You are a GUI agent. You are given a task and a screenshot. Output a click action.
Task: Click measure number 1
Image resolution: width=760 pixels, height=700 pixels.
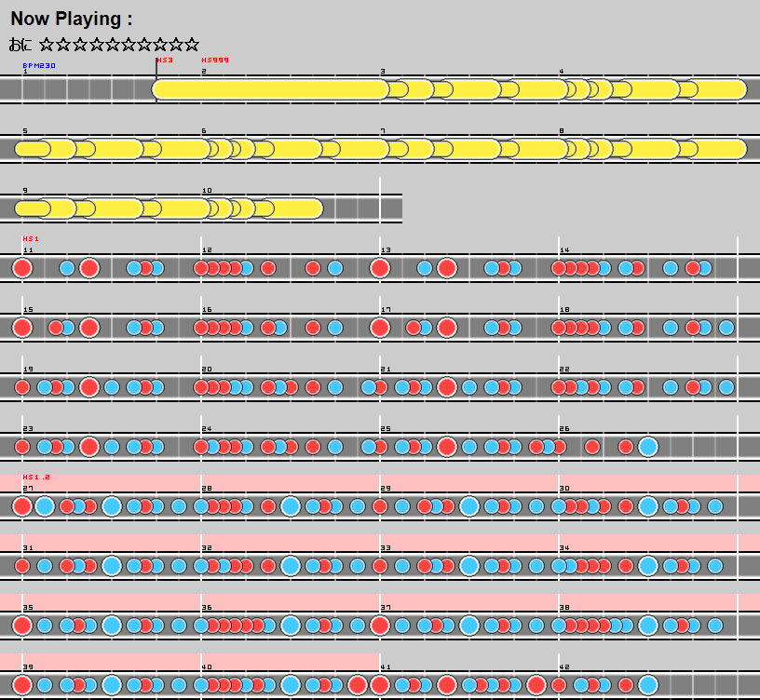click(x=25, y=72)
